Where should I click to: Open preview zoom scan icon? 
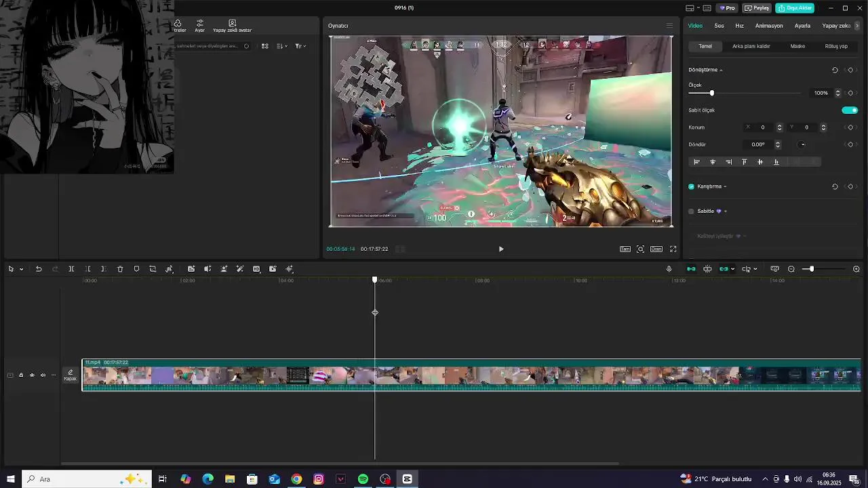641,249
